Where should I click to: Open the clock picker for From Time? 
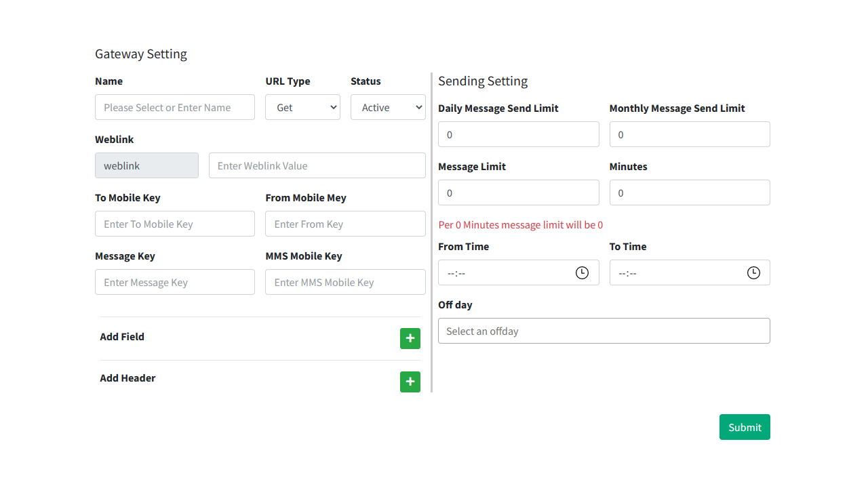582,272
